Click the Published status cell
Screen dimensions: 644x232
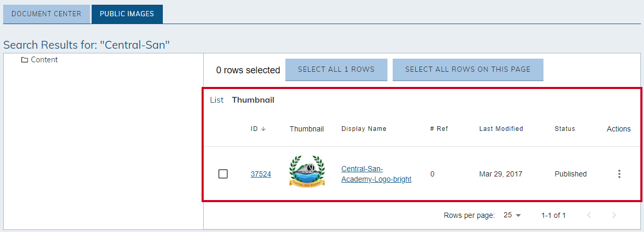pos(571,174)
